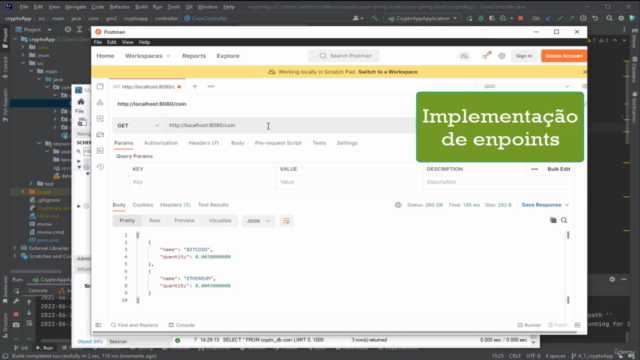Open Monitors icon in Postman sidebar

tap(100, 151)
